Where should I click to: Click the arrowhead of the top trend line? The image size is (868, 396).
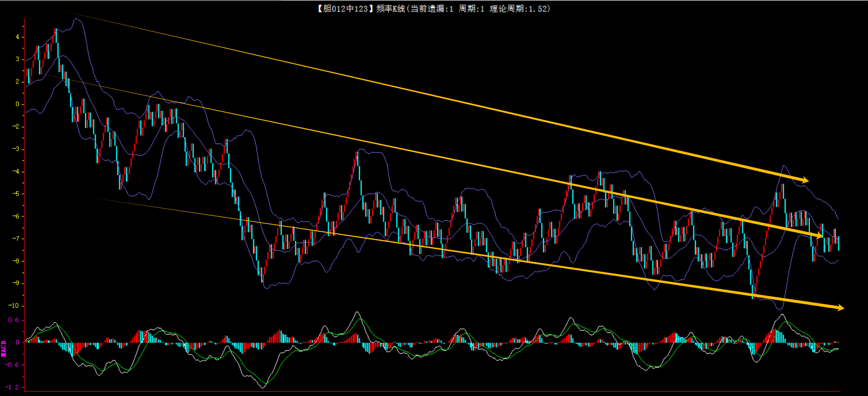[804, 180]
